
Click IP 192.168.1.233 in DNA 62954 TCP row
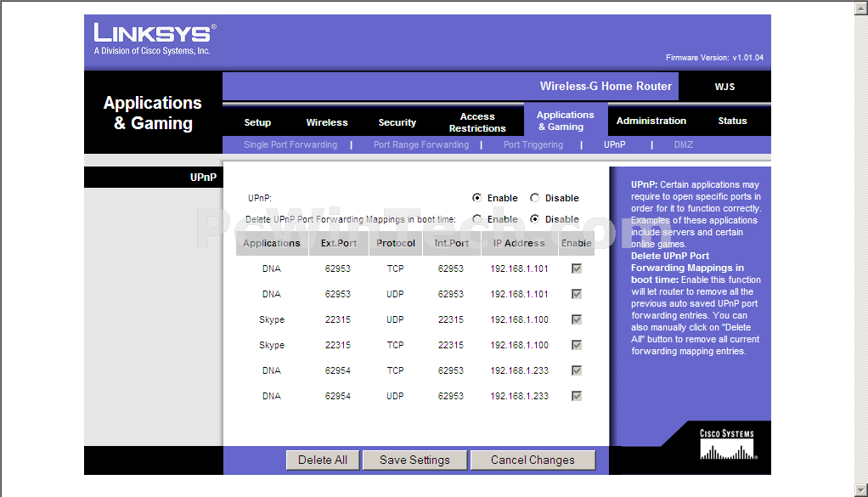519,370
